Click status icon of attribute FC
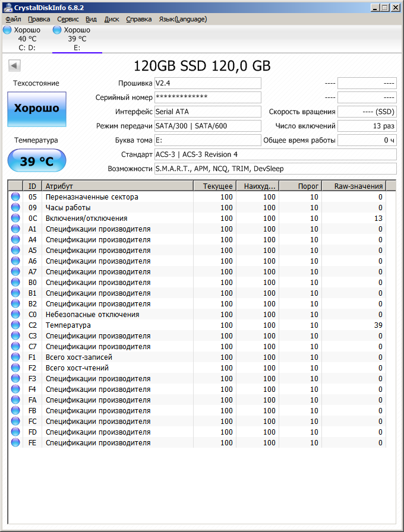 (x=15, y=421)
